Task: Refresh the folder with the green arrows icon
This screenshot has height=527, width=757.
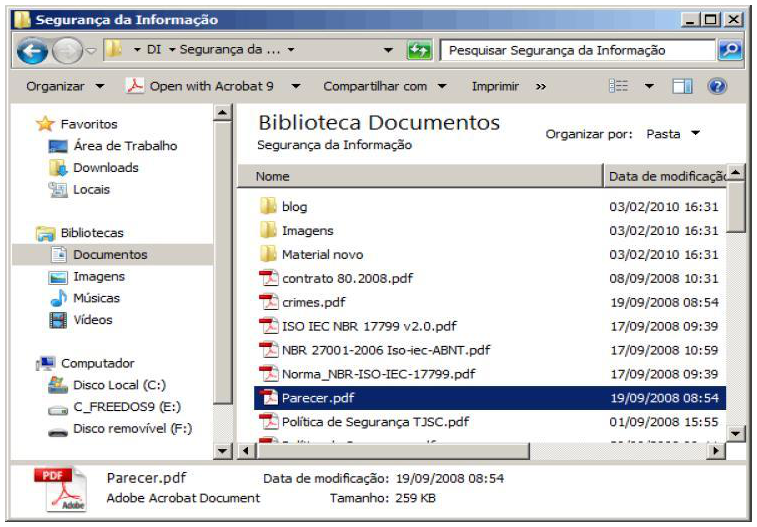Action: (419, 50)
